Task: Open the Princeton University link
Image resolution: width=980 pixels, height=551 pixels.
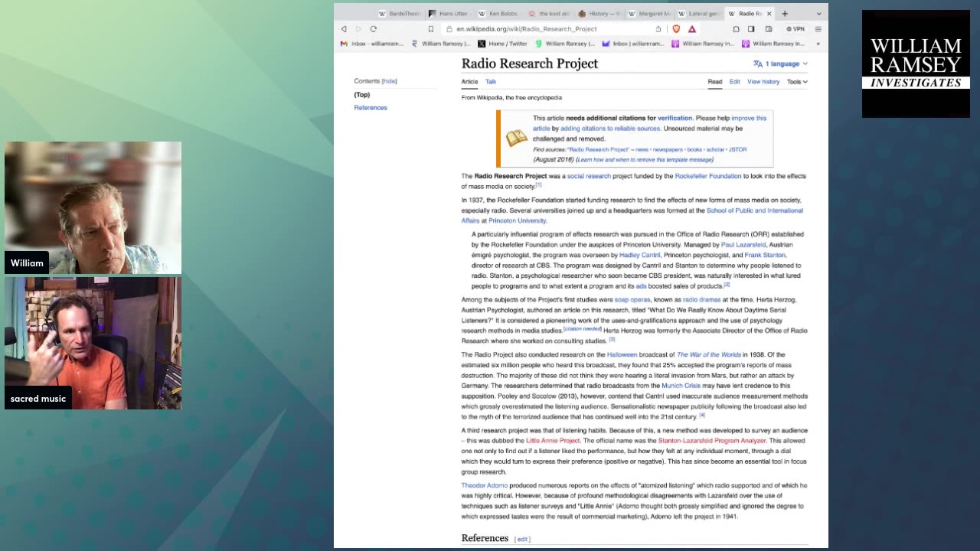Action: click(517, 220)
